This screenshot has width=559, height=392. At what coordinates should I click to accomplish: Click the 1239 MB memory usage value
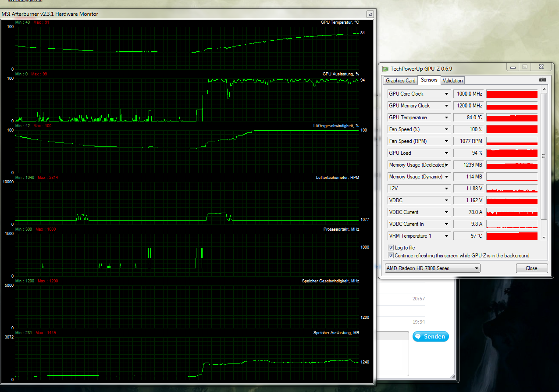click(x=468, y=165)
